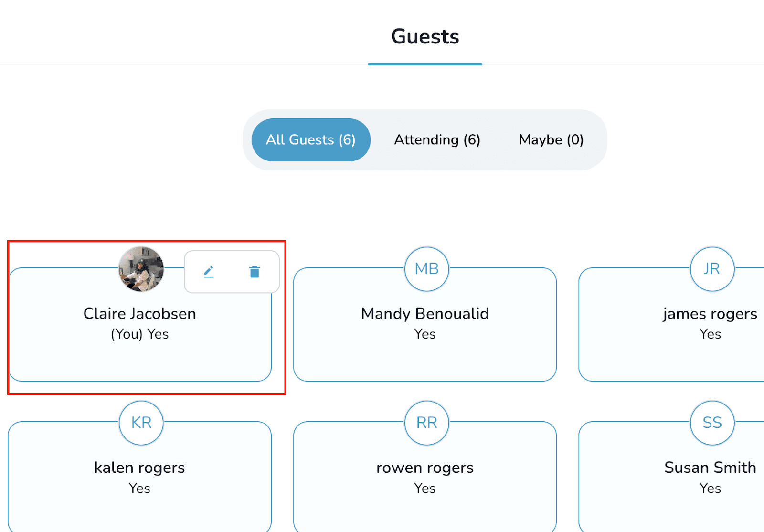Select the All Guests filter
764x532 pixels.
tap(310, 139)
